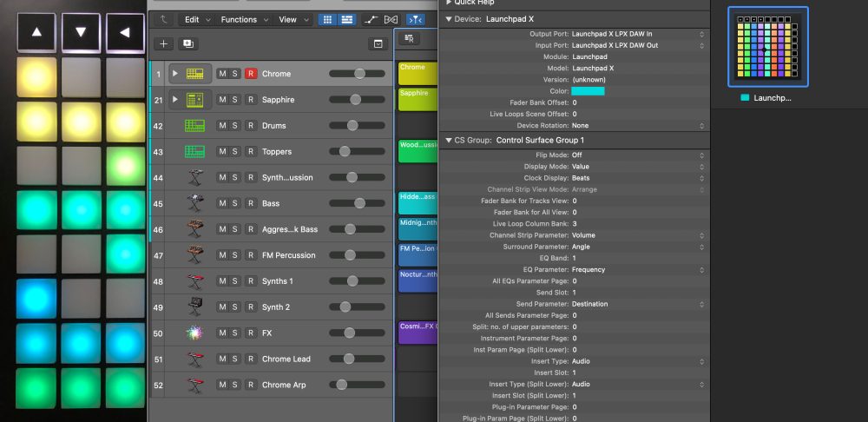The height and width of the screenshot is (422, 868).
Task: Click the FM Percussion blue region
Action: click(418, 254)
